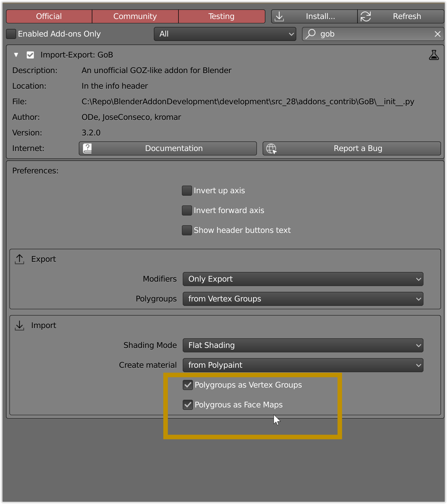
Task: Click author text 'ODe, JoseConseco, kromar'
Action: pyautogui.click(x=131, y=117)
